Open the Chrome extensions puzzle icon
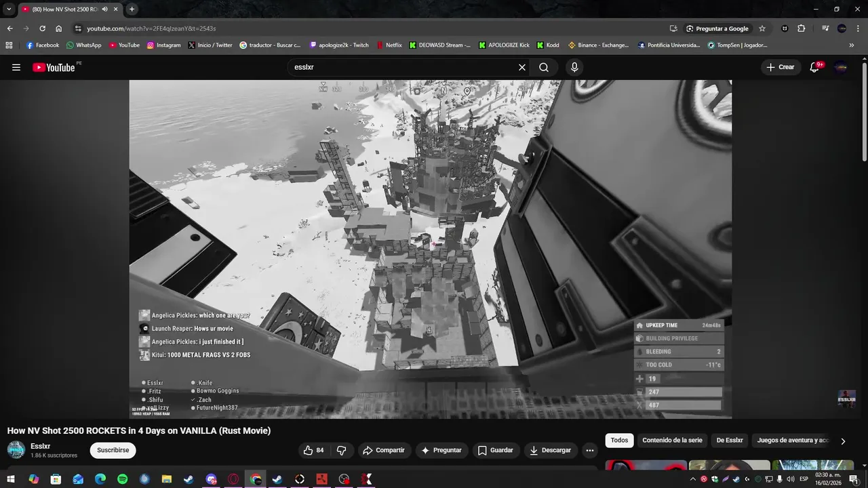 (802, 28)
